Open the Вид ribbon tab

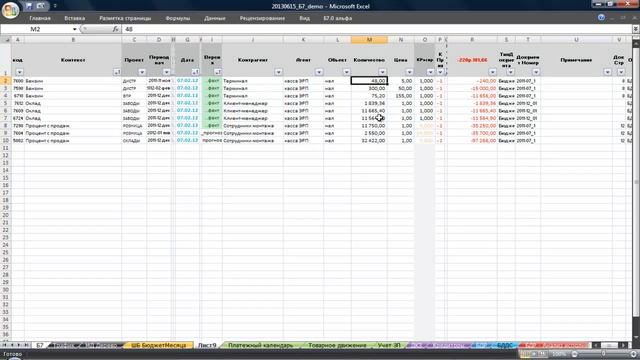[x=304, y=18]
